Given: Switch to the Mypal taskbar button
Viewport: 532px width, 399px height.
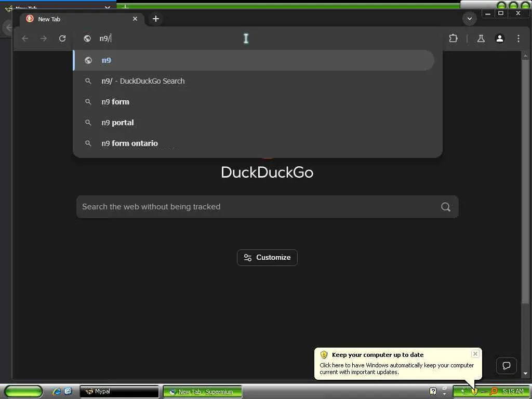Looking at the screenshot, I should [119, 392].
